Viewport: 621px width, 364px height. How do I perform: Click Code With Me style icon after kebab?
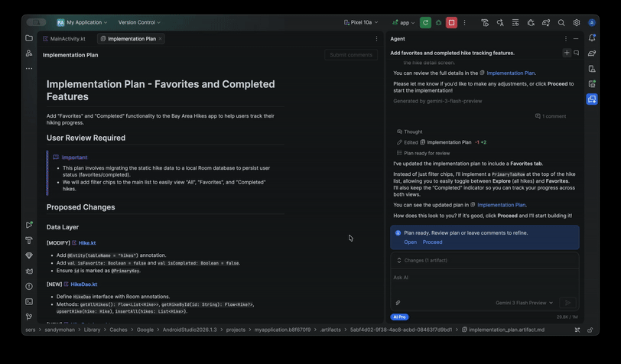[485, 23]
